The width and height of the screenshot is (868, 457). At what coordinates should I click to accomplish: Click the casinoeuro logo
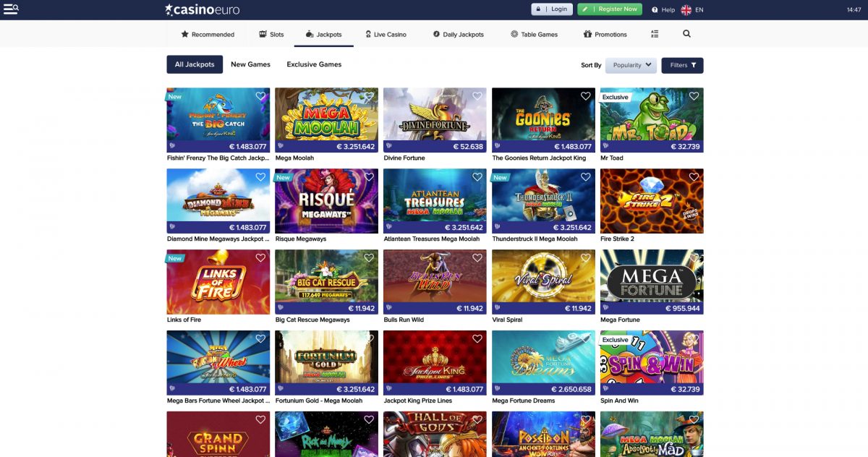pos(202,9)
